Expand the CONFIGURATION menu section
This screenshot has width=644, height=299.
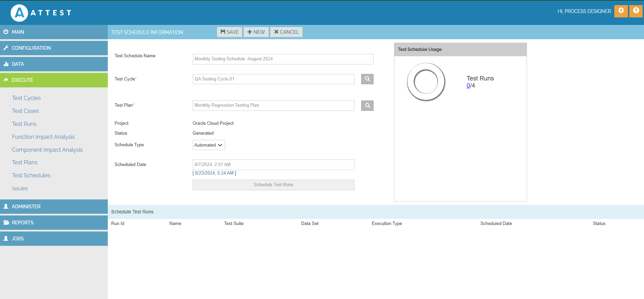54,48
